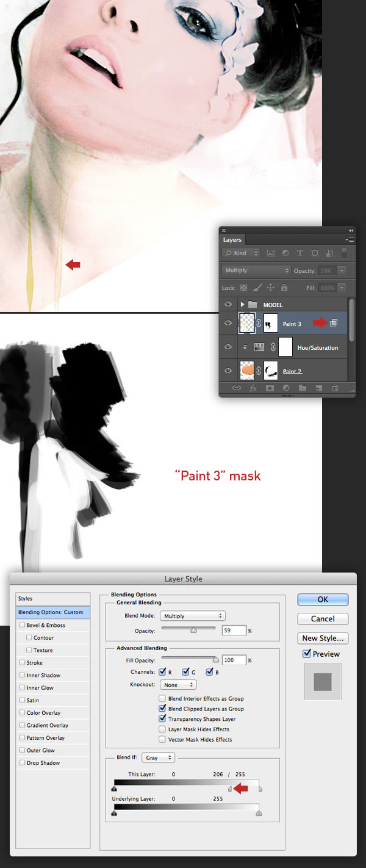Image resolution: width=366 pixels, height=868 pixels.
Task: Hide the Paint 2 layer
Action: tap(228, 371)
